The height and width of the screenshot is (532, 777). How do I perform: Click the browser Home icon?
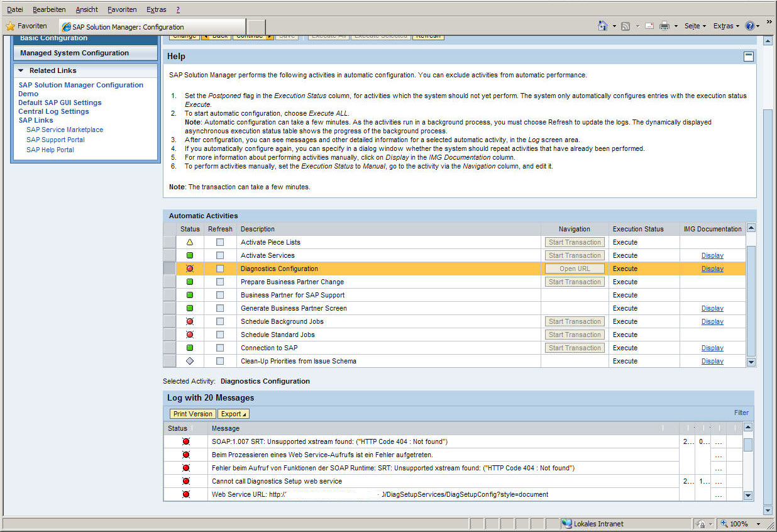click(x=603, y=26)
